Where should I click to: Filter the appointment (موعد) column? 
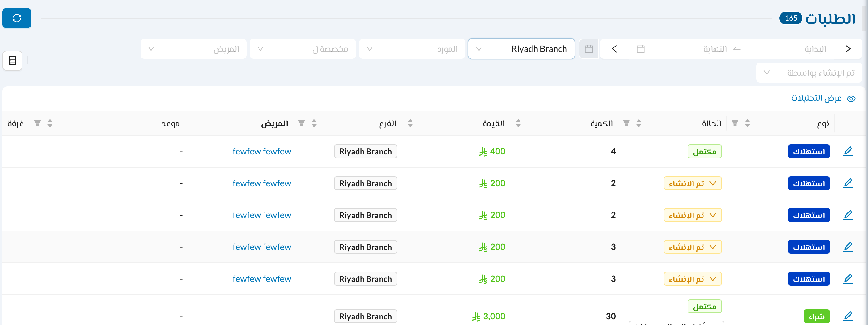37,123
